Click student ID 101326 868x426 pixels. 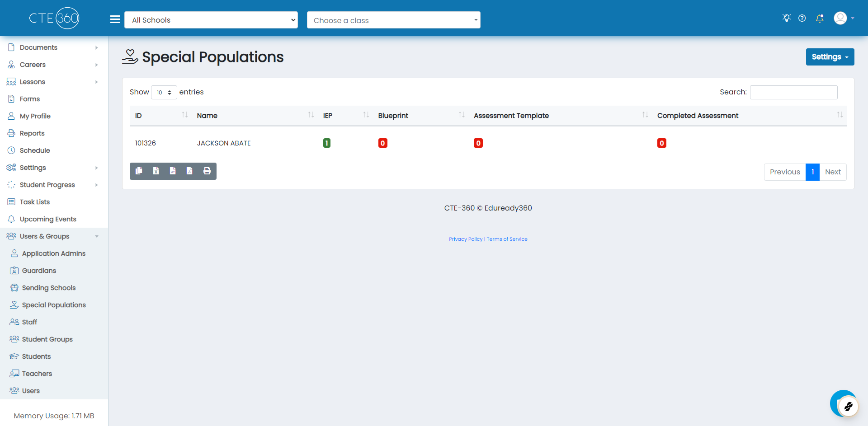146,143
